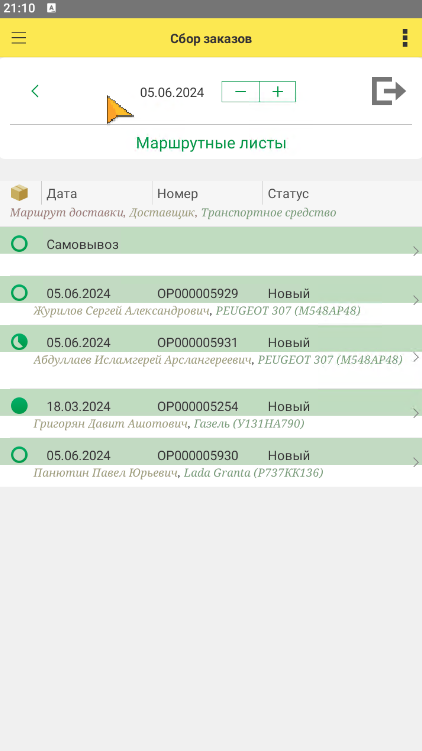Screen dimensions: 422x751
Task: Expand the OP000005930 row chevron
Action: click(x=416, y=462)
